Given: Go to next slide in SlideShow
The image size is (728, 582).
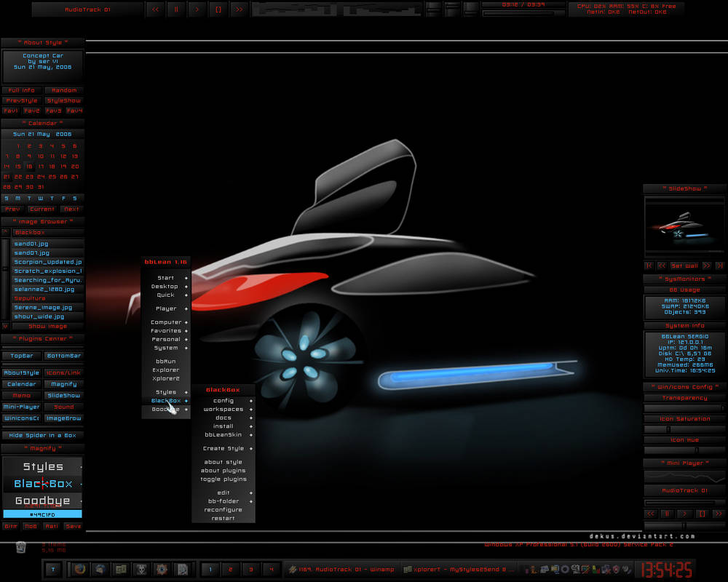Looking at the screenshot, I should pos(707,266).
